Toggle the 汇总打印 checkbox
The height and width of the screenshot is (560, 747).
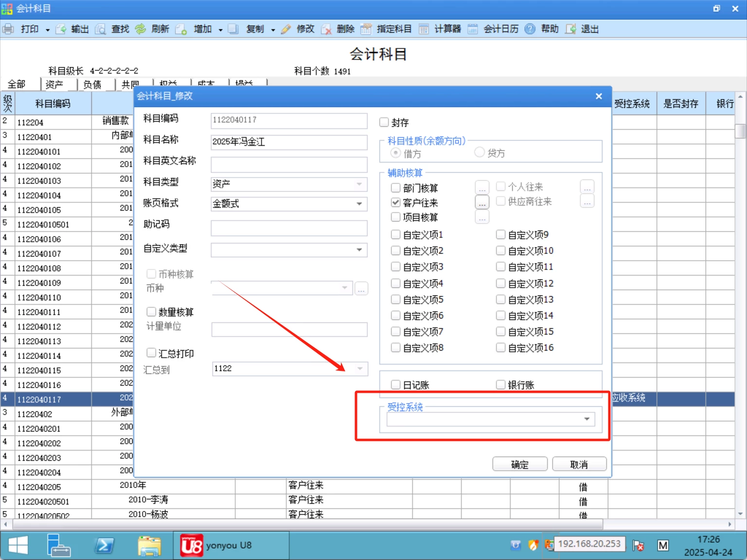coord(151,353)
